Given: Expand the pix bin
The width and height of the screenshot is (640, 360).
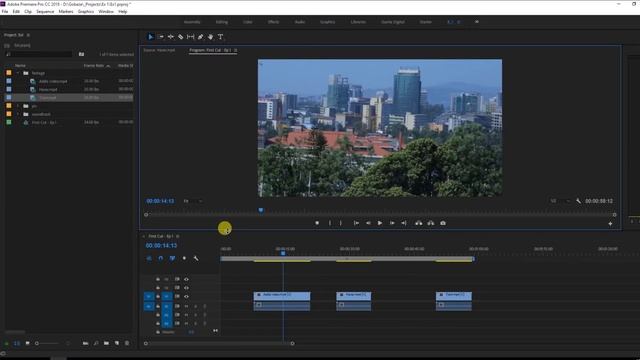Looking at the screenshot, I should pos(18,106).
